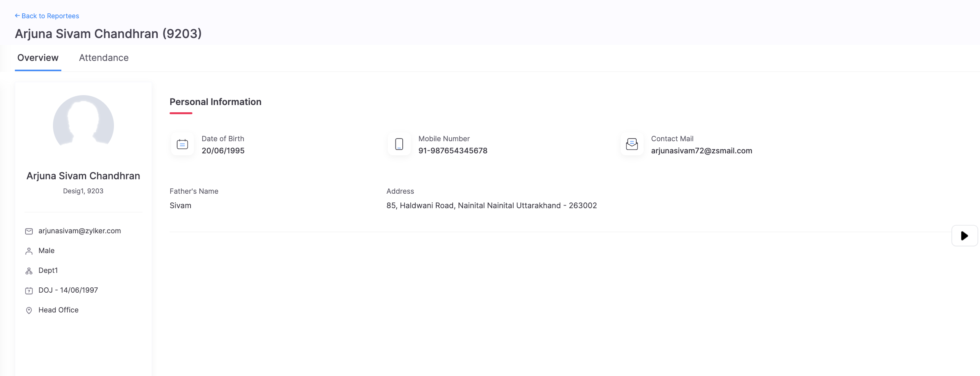Go back via Back to Reportees link
This screenshot has width=980, height=376.
point(50,16)
